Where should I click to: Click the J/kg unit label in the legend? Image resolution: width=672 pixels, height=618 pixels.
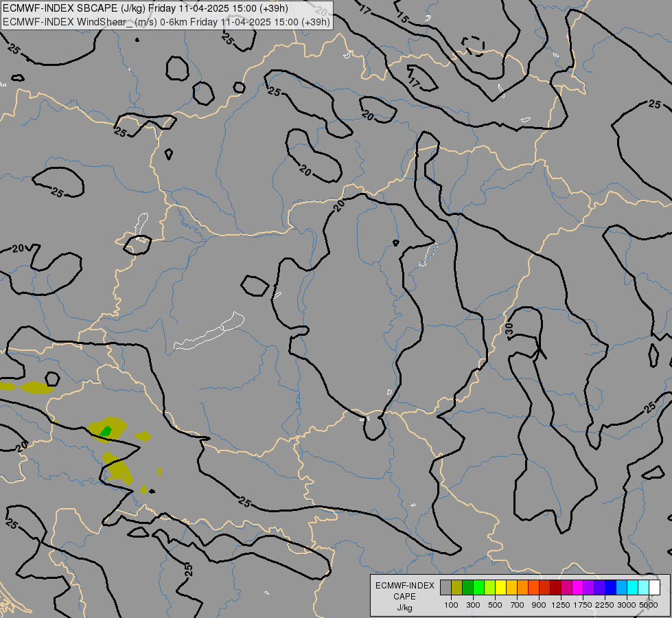tap(404, 608)
